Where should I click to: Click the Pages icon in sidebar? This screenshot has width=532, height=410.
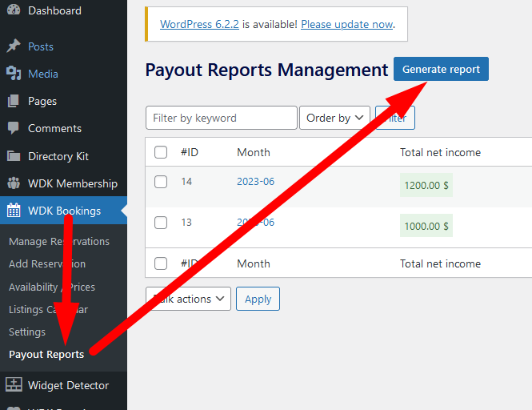click(x=14, y=101)
